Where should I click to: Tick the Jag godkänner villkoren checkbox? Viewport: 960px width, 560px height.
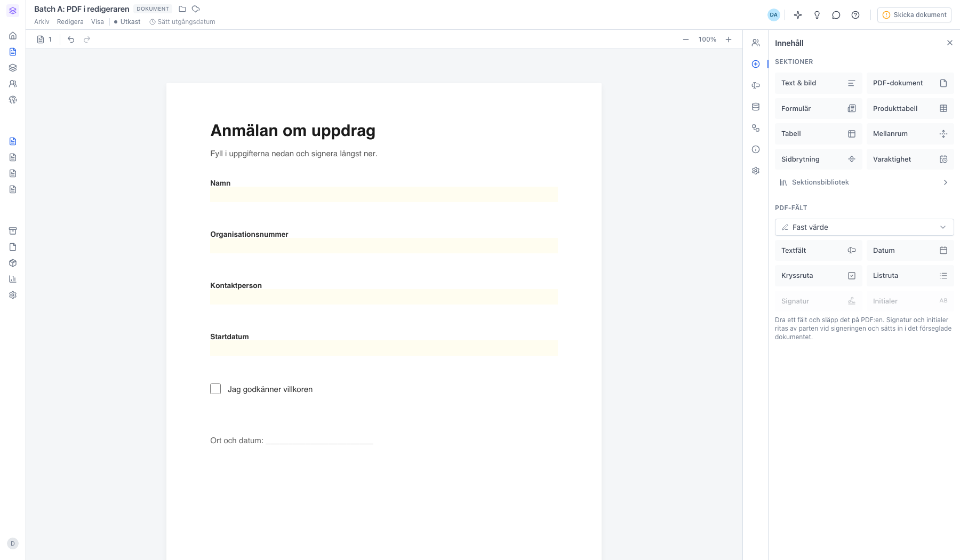[215, 389]
